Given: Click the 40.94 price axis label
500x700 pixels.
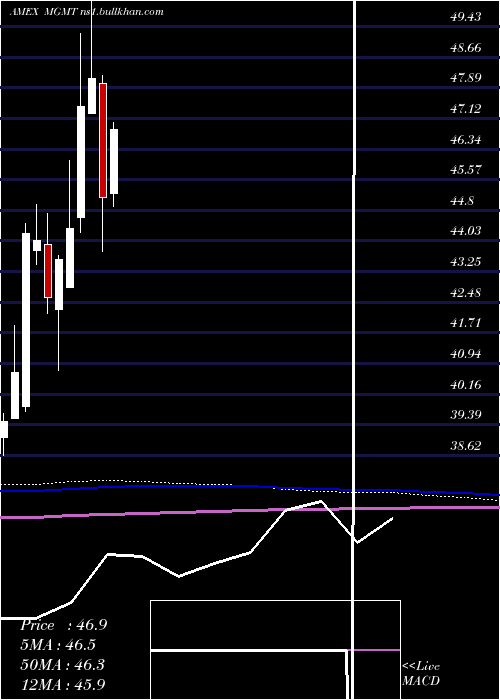Looking at the screenshot, I should 466,354.
